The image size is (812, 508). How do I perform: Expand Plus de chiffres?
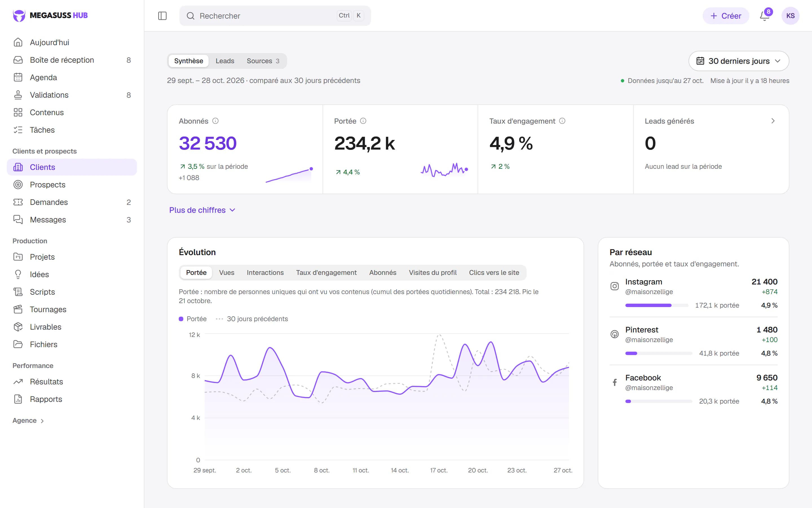tap(202, 210)
